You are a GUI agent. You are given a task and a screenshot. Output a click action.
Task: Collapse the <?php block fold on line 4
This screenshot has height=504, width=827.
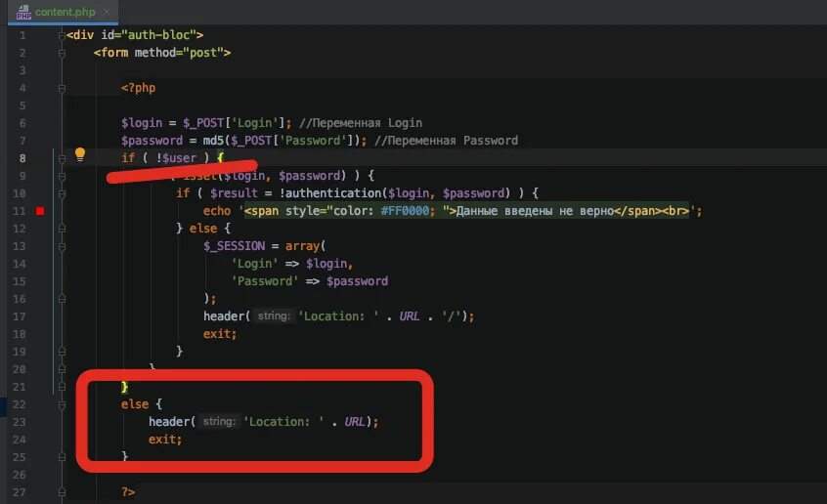tap(62, 88)
